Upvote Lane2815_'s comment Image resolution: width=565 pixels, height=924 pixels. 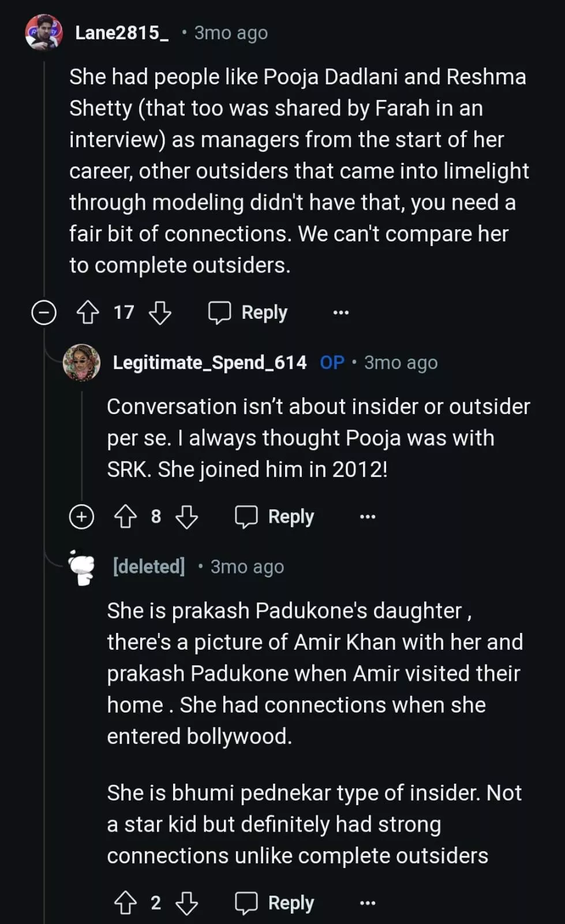point(88,312)
